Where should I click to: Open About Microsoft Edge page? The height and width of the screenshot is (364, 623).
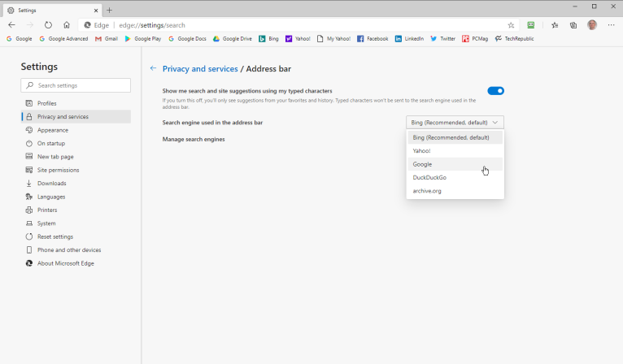click(x=76, y=263)
